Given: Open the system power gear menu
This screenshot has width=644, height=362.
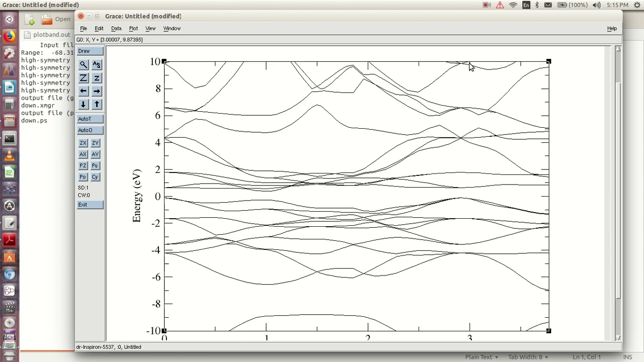Looking at the screenshot, I should pos(637,5).
